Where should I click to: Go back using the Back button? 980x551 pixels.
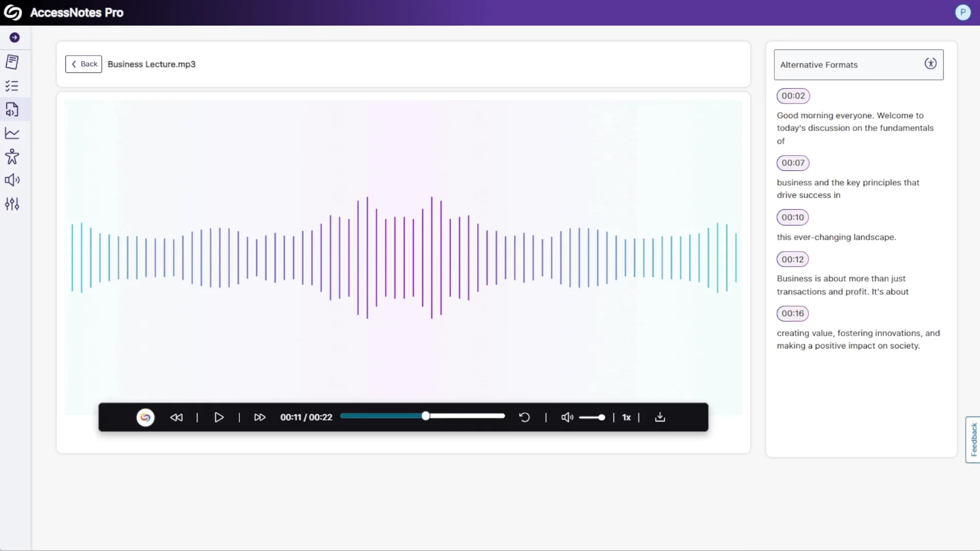84,64
